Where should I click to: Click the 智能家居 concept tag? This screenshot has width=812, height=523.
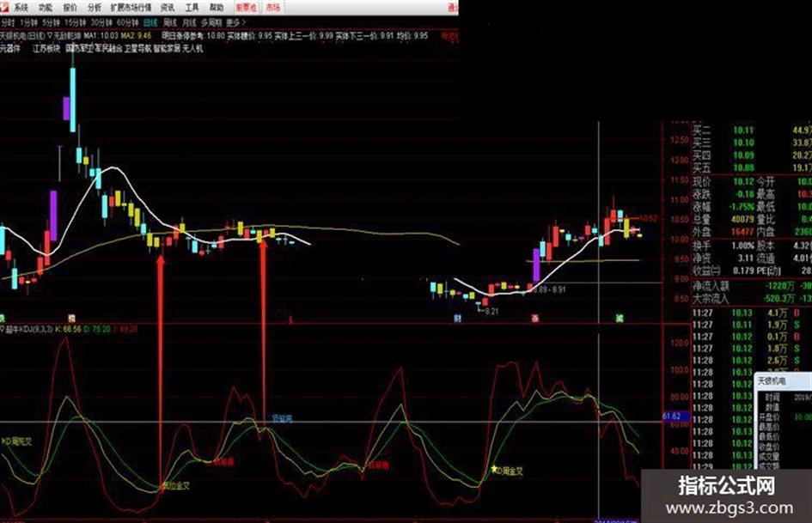coord(167,49)
